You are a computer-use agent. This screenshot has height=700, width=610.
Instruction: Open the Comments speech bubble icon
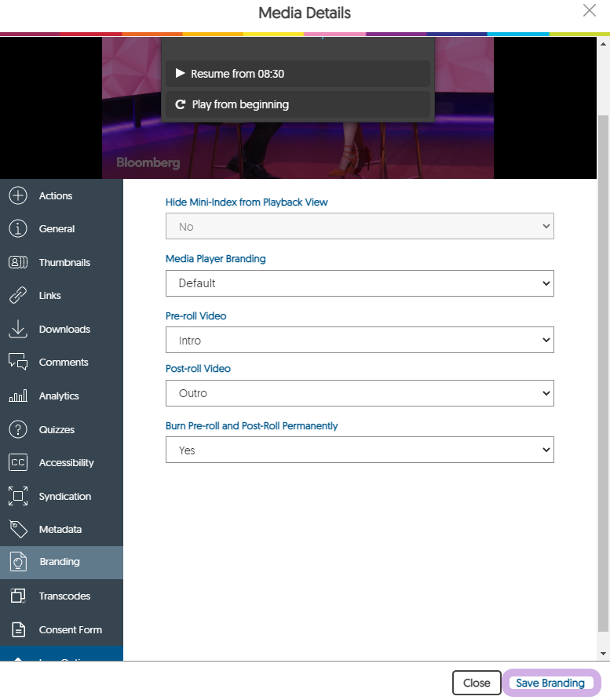(17, 363)
